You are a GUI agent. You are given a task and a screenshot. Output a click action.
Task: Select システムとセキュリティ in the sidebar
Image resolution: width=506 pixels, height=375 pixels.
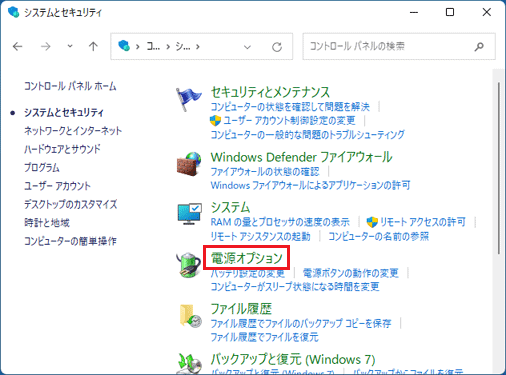point(64,112)
